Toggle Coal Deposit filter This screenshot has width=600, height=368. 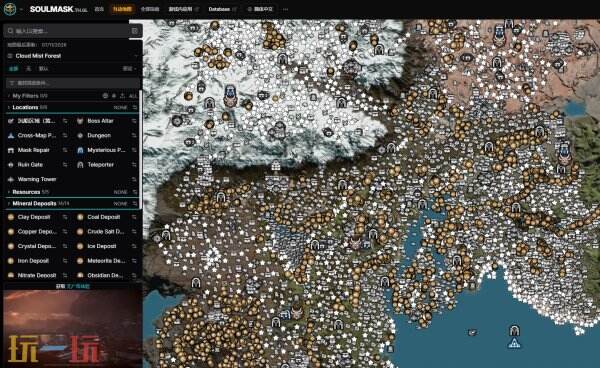click(103, 217)
